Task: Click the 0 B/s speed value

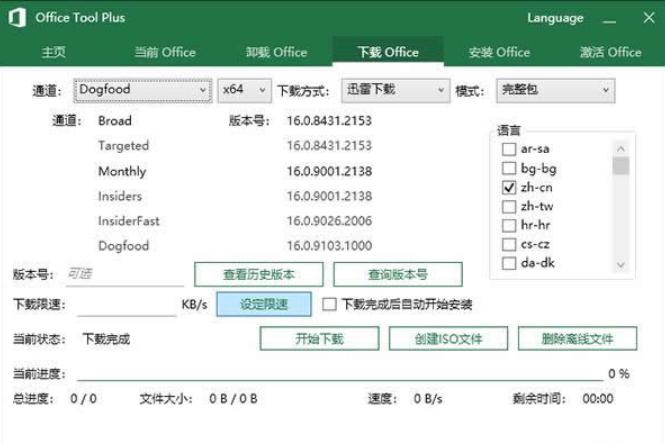Action: tap(428, 399)
